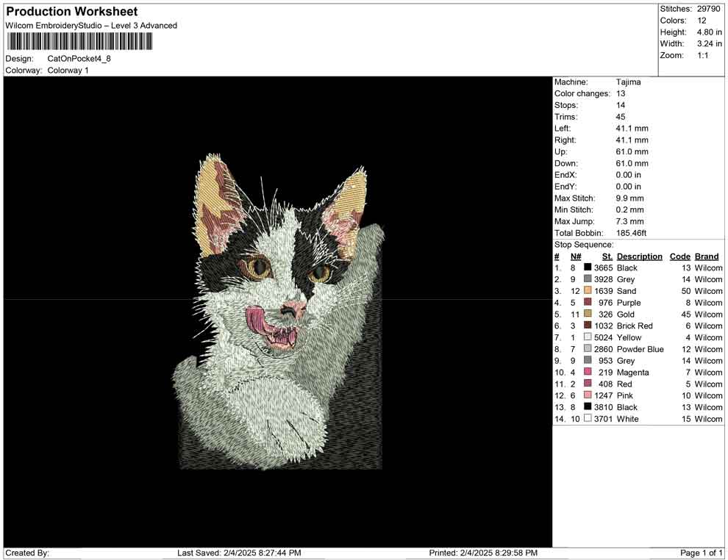Click the Total Bobbin value 185.46ft
The image size is (728, 560).
point(631,233)
